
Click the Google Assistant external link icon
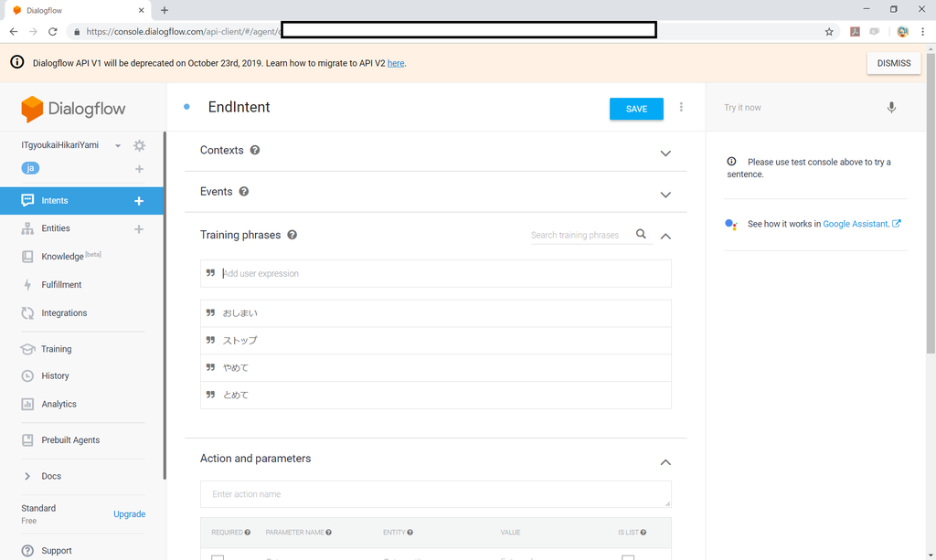[896, 224]
